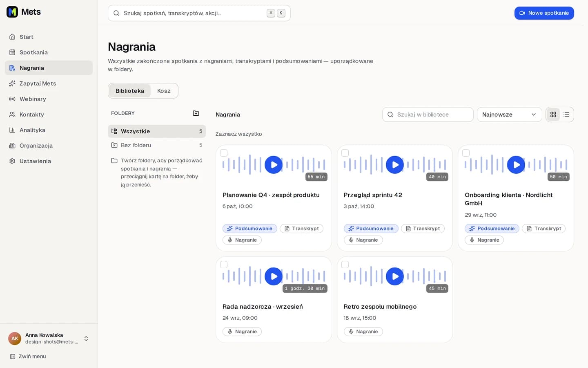The width and height of the screenshot is (588, 368).
Task: Play the Planowanie Q4 recording
Action: 274,165
